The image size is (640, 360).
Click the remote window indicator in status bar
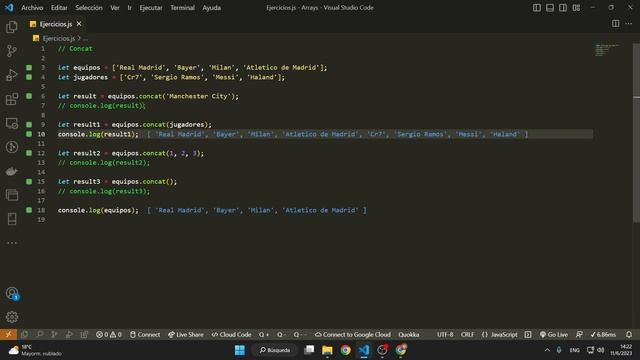(8, 334)
